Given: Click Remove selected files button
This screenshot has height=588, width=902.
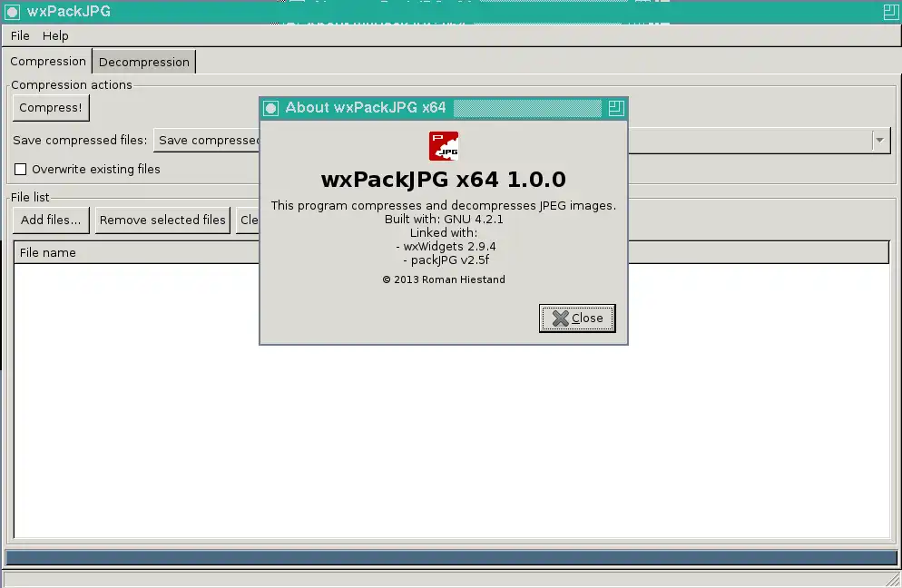Looking at the screenshot, I should point(162,220).
